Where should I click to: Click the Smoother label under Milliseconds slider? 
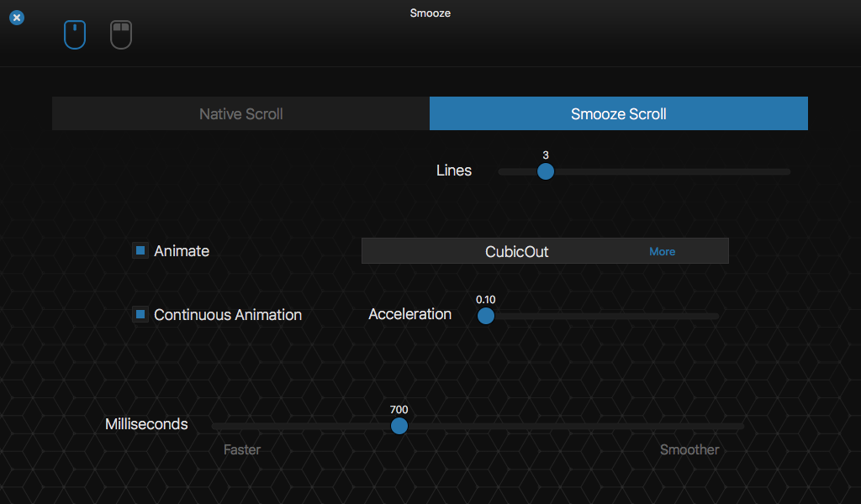pos(689,449)
